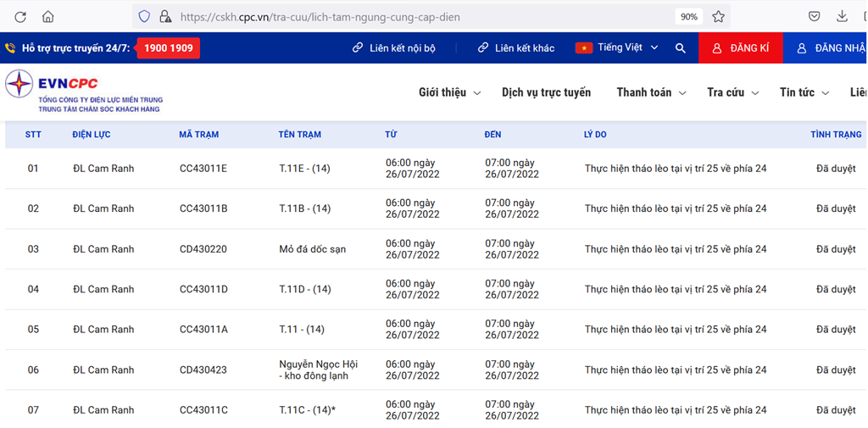Image resolution: width=868 pixels, height=428 pixels.
Task: Open the Tin tức dropdown menu
Action: pyautogui.click(x=804, y=92)
